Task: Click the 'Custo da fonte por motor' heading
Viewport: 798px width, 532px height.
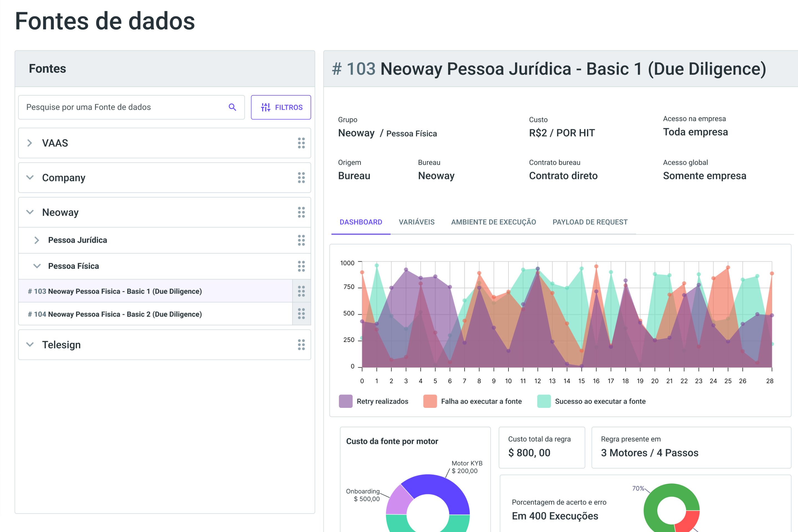Action: [x=392, y=441]
